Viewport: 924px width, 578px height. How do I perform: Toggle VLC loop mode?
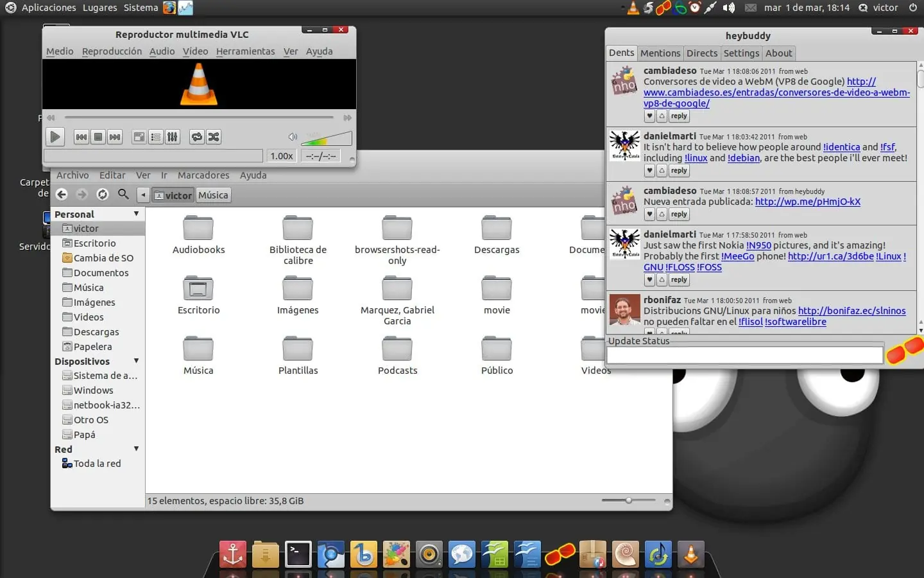coord(197,137)
